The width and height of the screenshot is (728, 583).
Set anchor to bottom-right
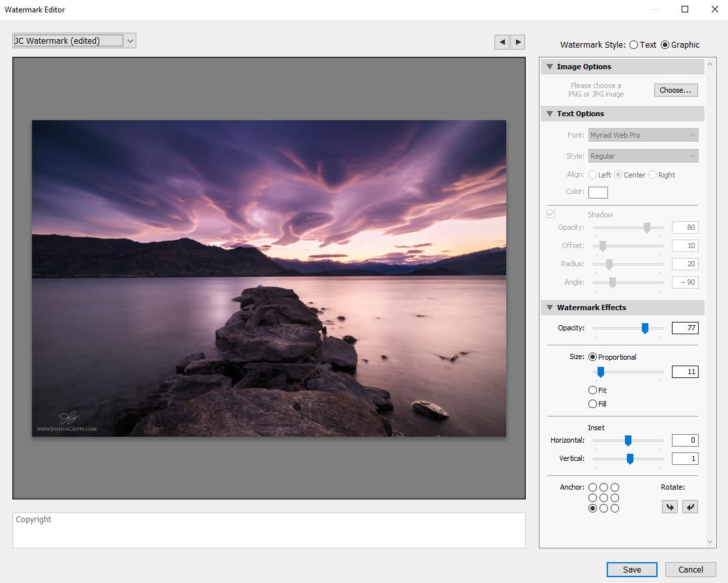point(614,508)
